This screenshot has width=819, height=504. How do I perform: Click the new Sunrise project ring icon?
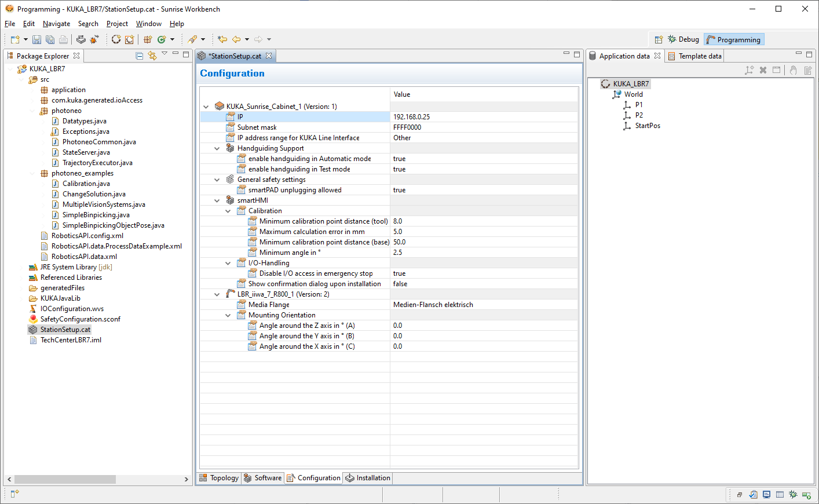(x=116, y=39)
